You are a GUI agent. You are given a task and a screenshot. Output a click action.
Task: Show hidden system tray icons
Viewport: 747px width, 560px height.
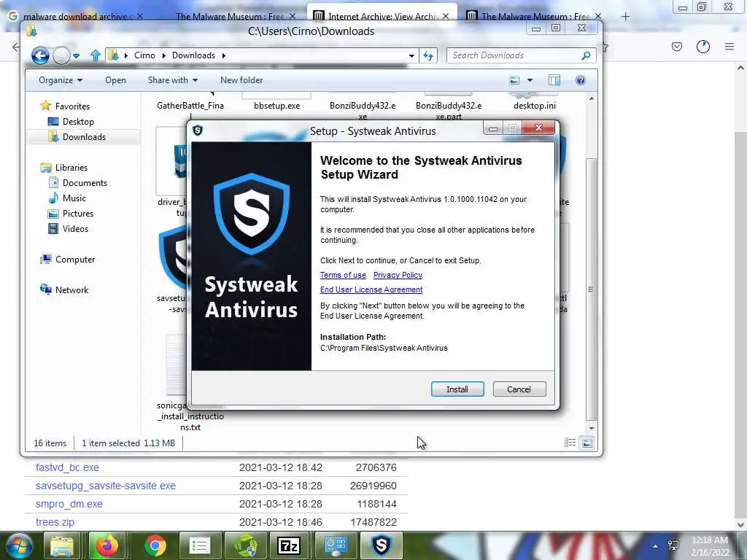tap(656, 545)
